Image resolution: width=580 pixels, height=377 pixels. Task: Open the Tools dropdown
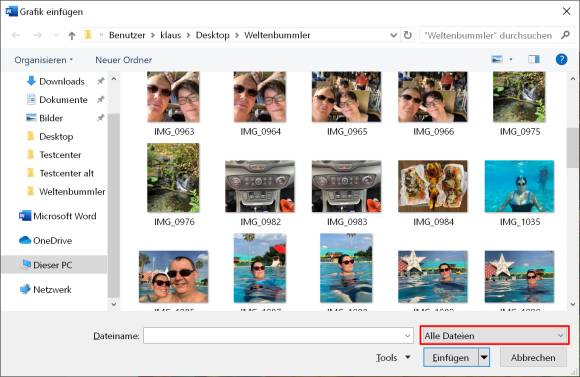pos(393,357)
